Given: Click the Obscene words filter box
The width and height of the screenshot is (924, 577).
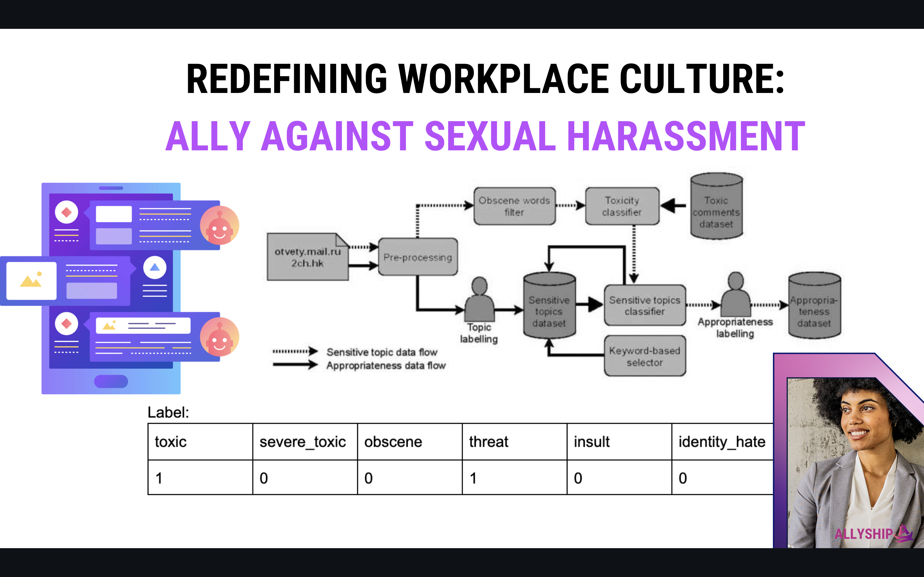Looking at the screenshot, I should point(514,206).
